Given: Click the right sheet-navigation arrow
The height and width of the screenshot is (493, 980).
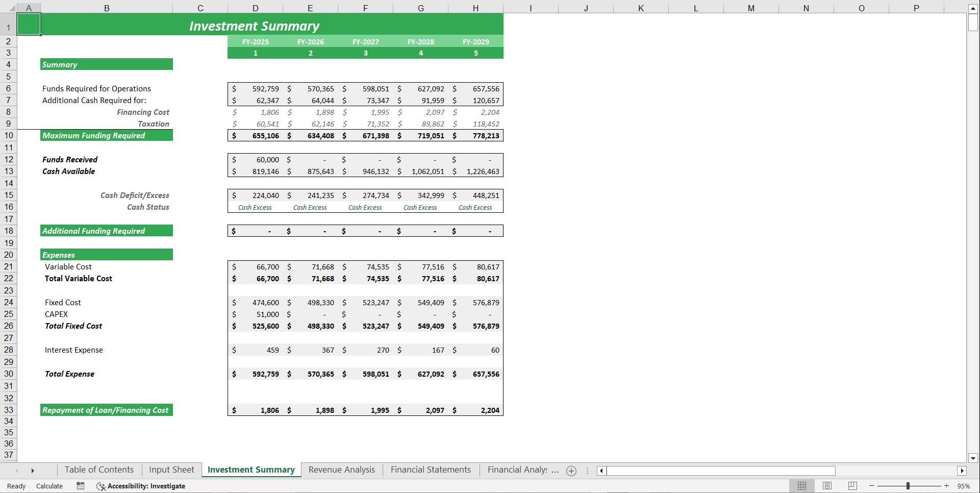Looking at the screenshot, I should pos(33,471).
